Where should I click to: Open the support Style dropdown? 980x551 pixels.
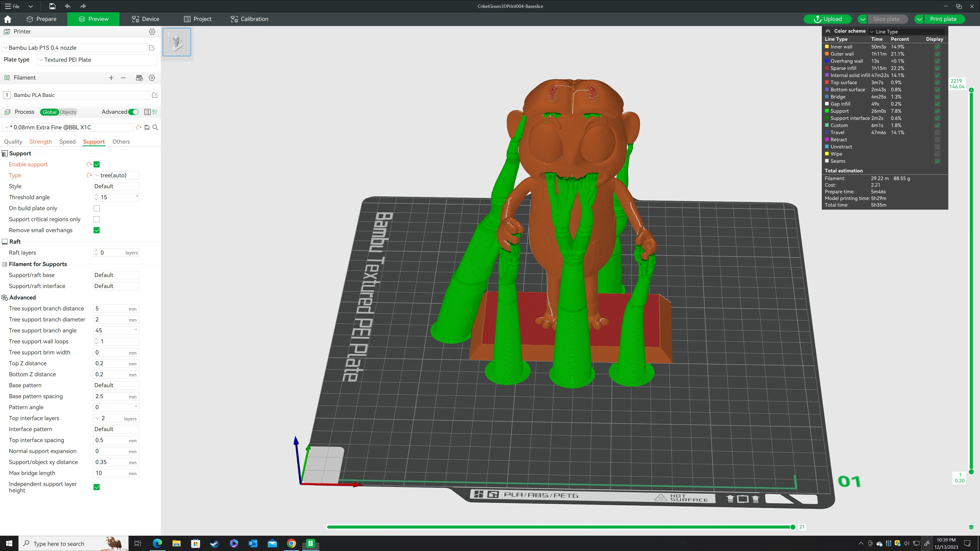click(x=116, y=186)
